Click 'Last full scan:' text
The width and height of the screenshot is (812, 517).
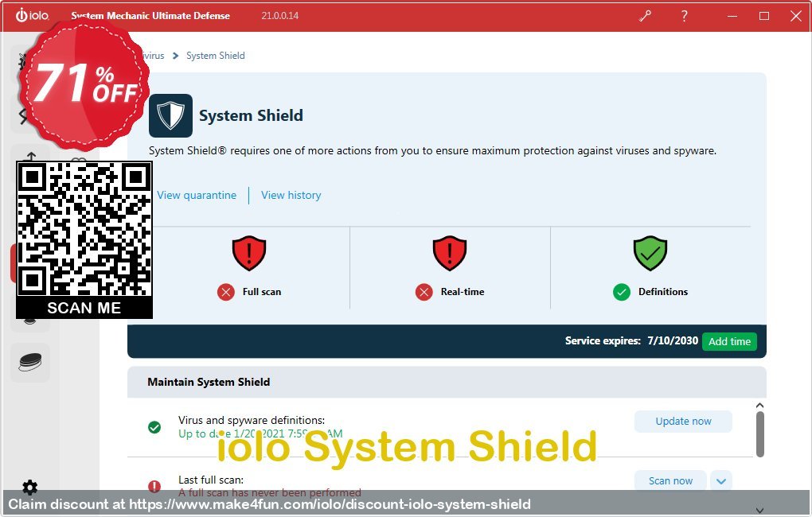point(211,480)
